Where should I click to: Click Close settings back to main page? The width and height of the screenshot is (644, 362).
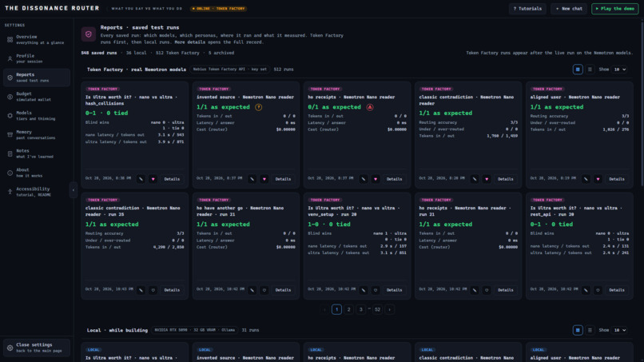[x=37, y=348]
